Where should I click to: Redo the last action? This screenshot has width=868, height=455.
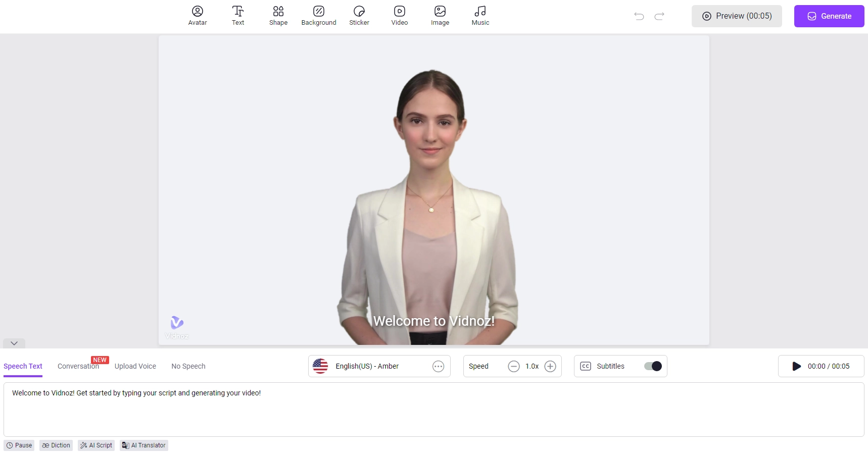pyautogui.click(x=659, y=16)
